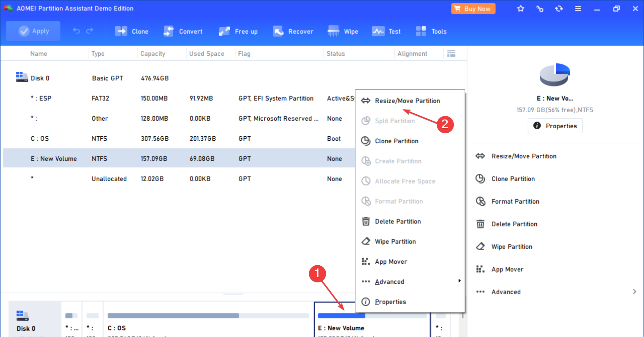The height and width of the screenshot is (337, 644).
Task: Sort by the Capacity column header
Action: click(x=153, y=54)
